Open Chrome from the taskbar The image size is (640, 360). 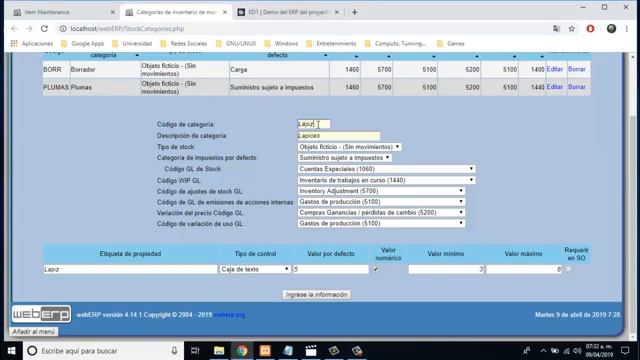[242, 351]
